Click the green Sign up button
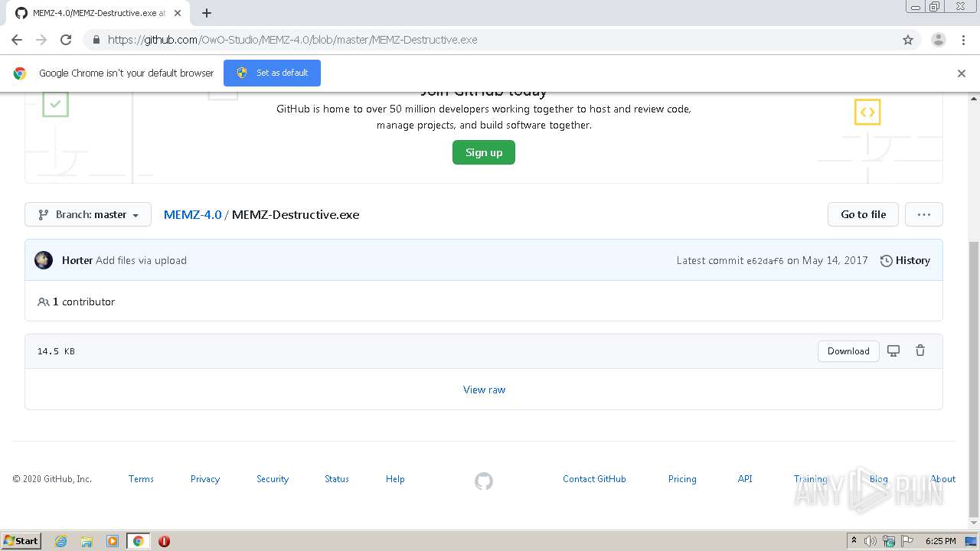980x551 pixels. (x=484, y=152)
